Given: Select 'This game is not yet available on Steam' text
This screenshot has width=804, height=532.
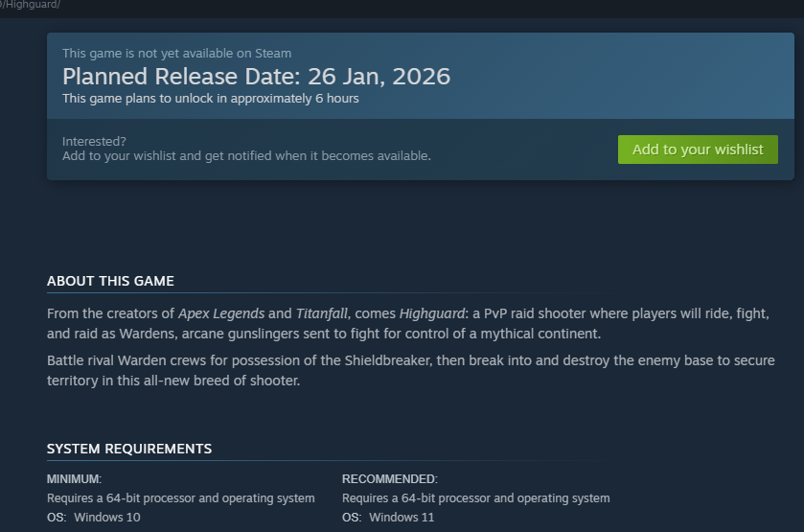Looking at the screenshot, I should click(177, 54).
